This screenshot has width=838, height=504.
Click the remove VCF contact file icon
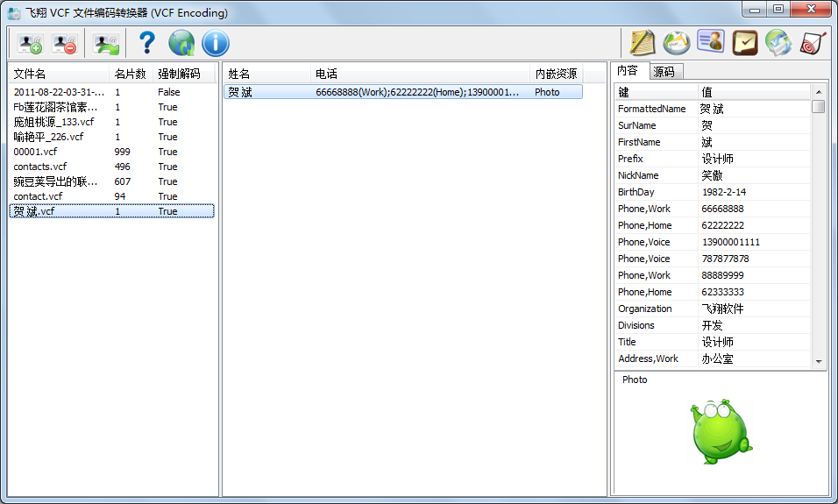(65, 43)
